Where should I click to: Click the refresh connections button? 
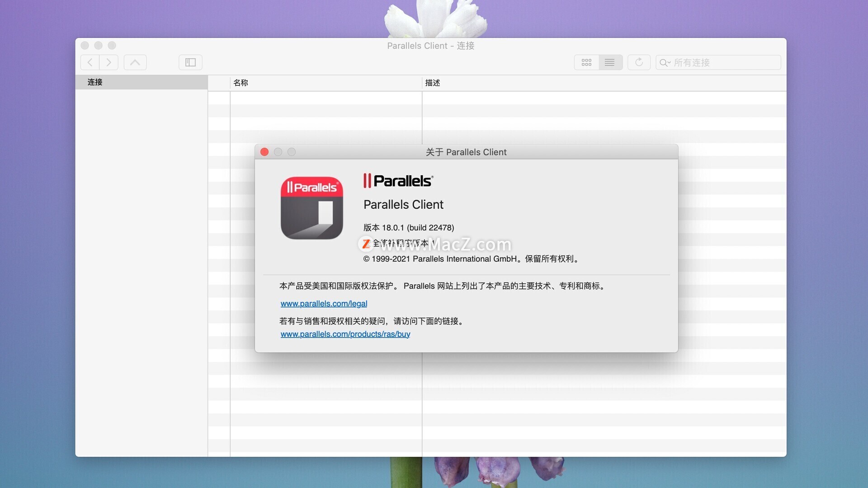click(x=639, y=62)
